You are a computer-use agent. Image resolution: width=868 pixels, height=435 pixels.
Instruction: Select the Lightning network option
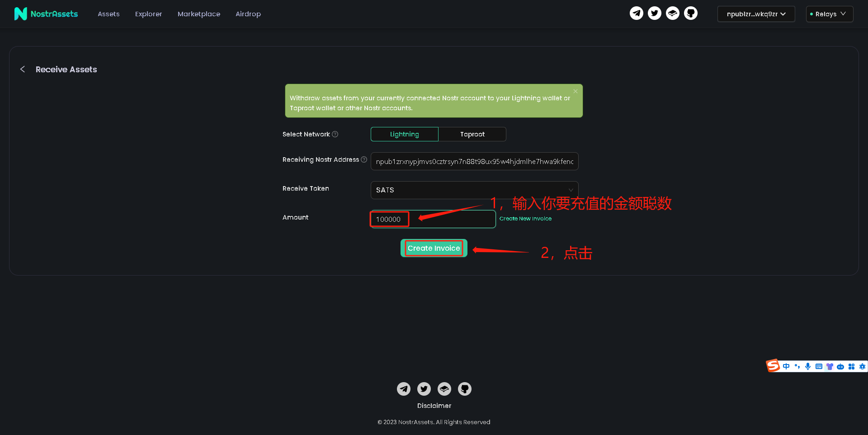pos(405,134)
